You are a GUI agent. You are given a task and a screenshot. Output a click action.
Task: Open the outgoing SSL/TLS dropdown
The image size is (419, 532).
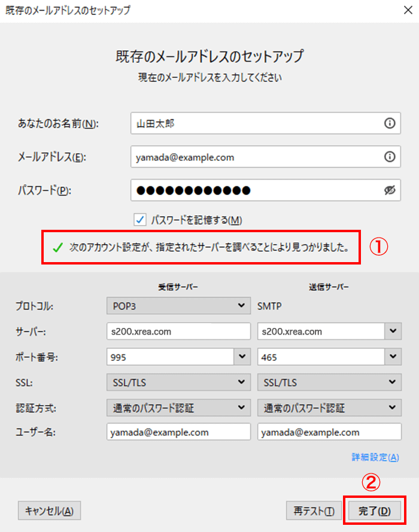click(329, 382)
